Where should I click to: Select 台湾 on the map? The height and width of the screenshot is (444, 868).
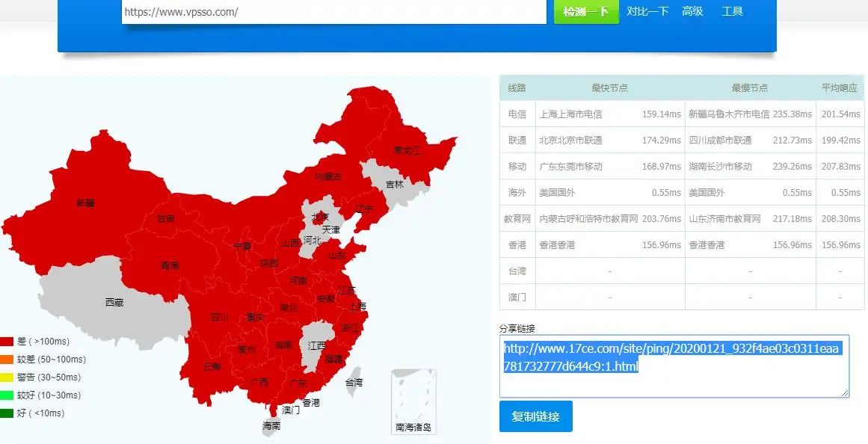point(354,382)
